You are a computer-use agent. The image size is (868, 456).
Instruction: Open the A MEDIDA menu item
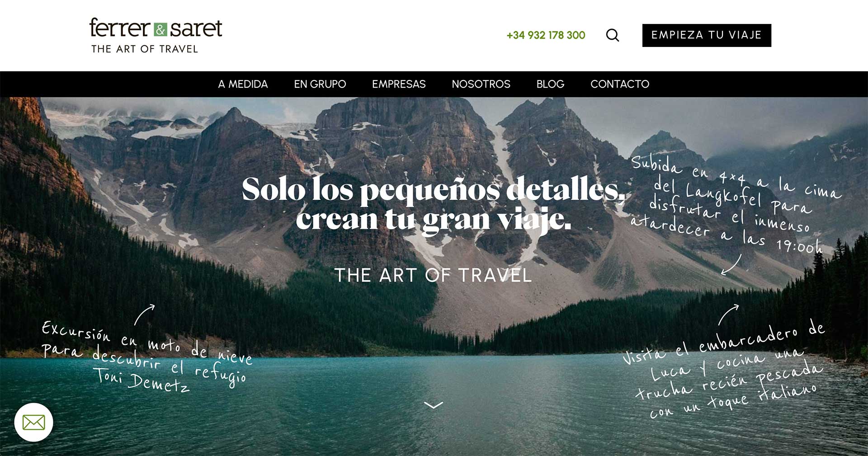(x=243, y=84)
